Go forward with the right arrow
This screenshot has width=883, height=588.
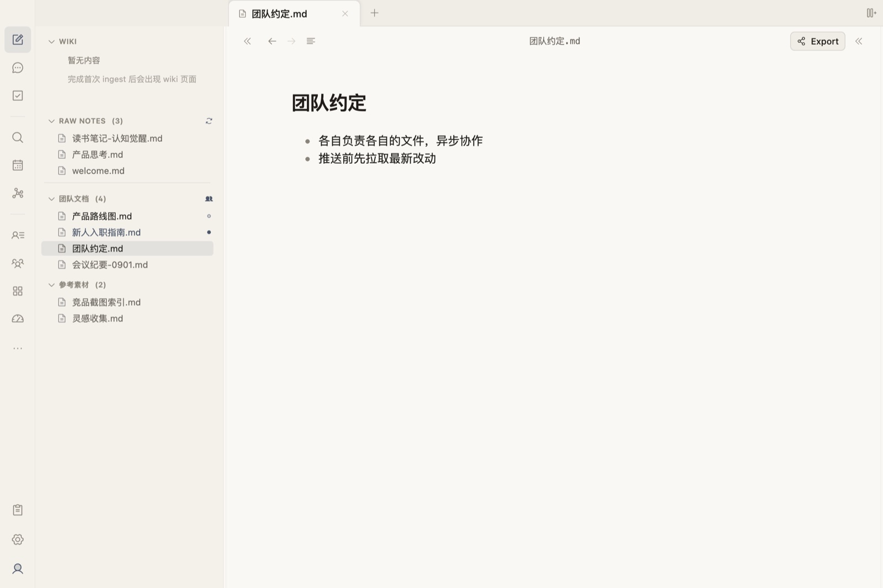291,41
